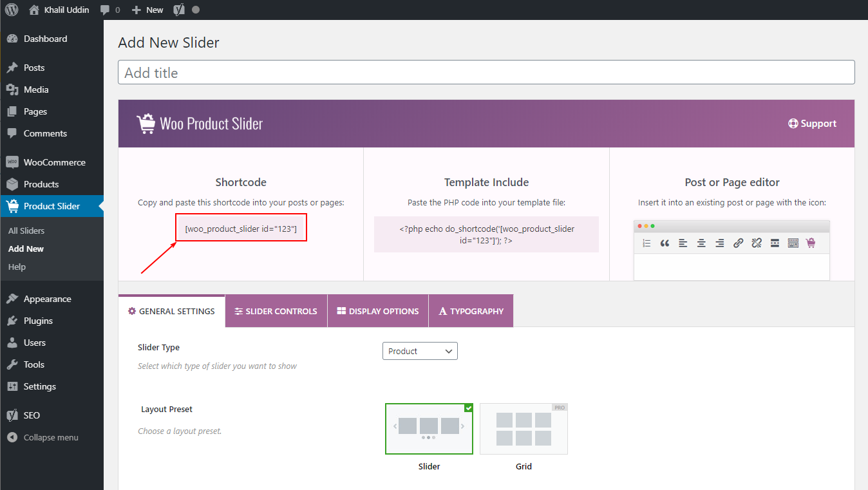Open the SEO sidebar menu
Image resolution: width=868 pixels, height=490 pixels.
tap(52, 415)
